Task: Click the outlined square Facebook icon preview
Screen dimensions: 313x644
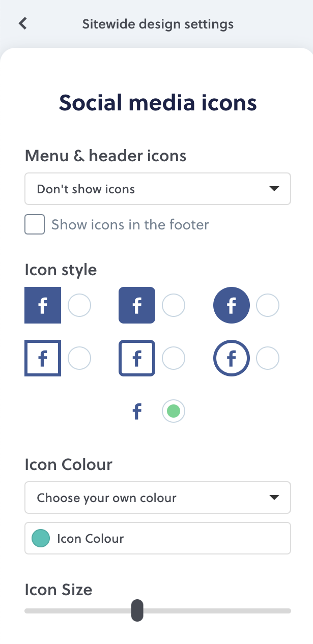Action: tap(43, 358)
